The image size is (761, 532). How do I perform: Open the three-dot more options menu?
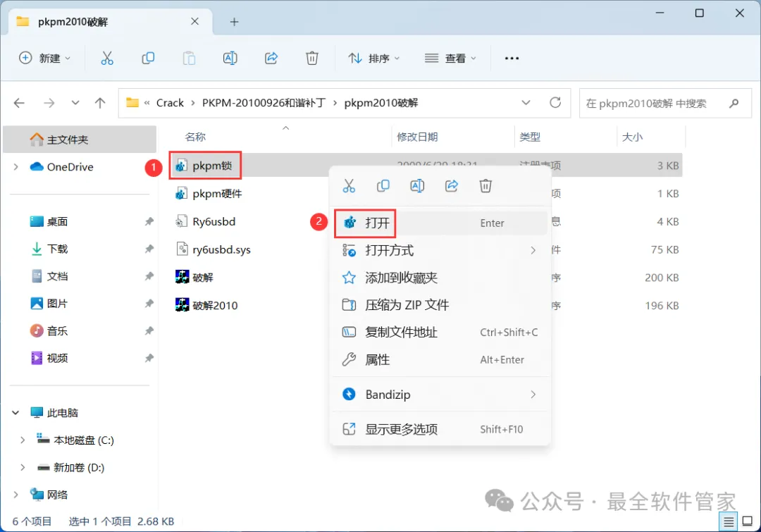coord(512,58)
